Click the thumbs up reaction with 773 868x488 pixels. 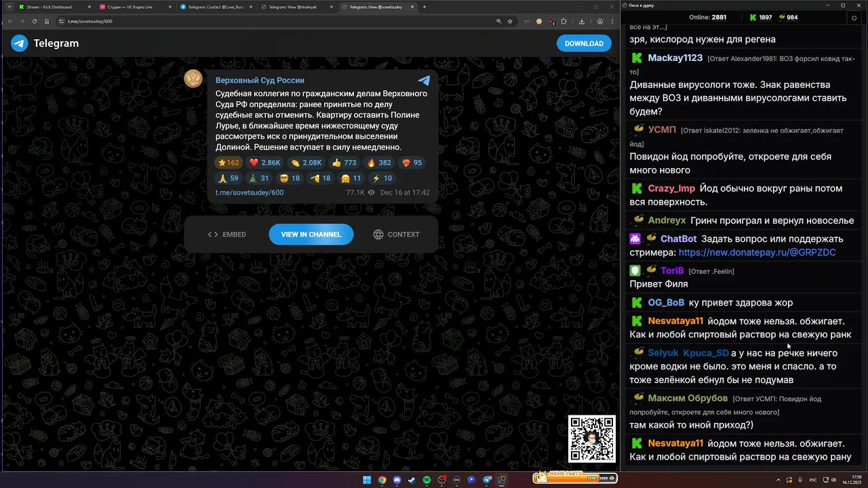tap(344, 163)
